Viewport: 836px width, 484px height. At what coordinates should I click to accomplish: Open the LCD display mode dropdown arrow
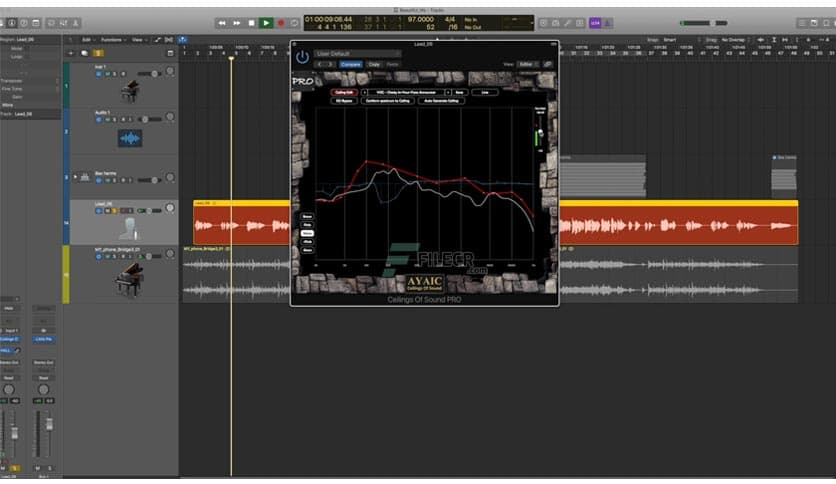click(532, 23)
